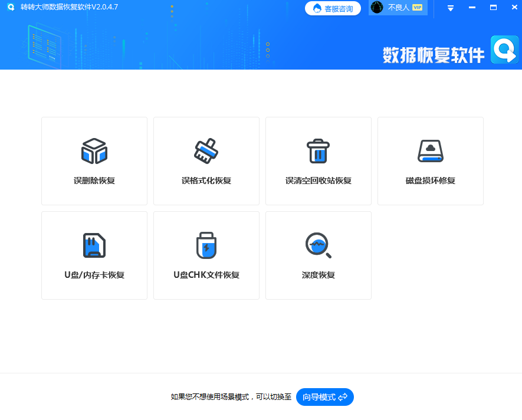Open 误清空回收站恢复 trash bin tool
The height and width of the screenshot is (420, 522).
(x=318, y=160)
